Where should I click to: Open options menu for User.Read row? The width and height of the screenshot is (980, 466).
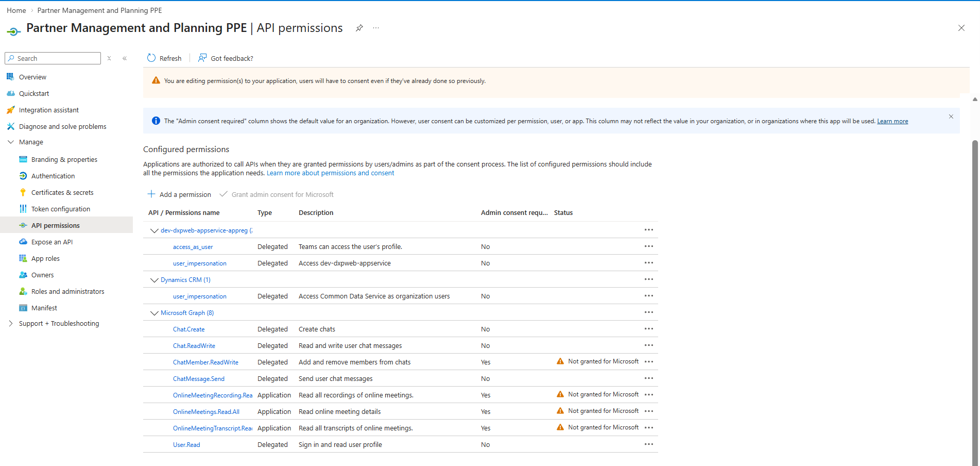649,444
